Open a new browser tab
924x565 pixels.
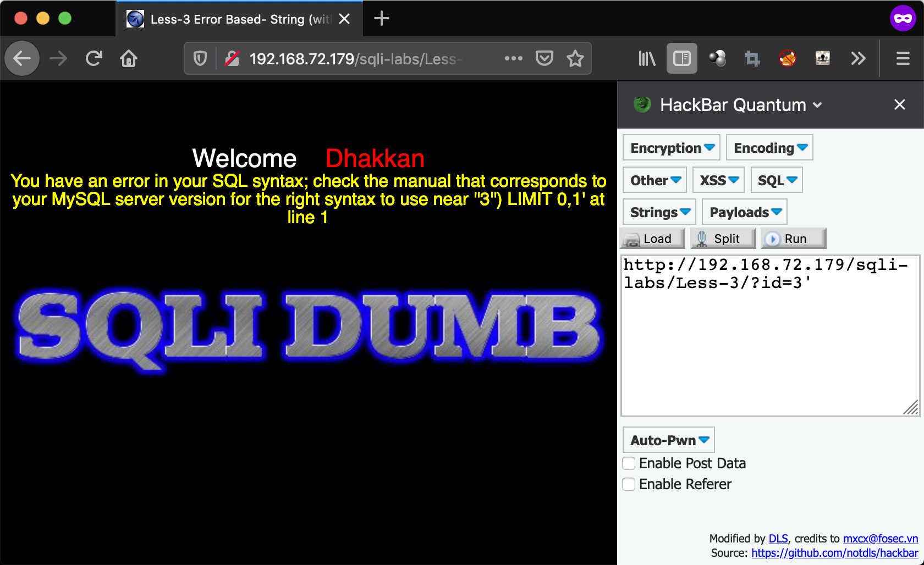click(381, 19)
